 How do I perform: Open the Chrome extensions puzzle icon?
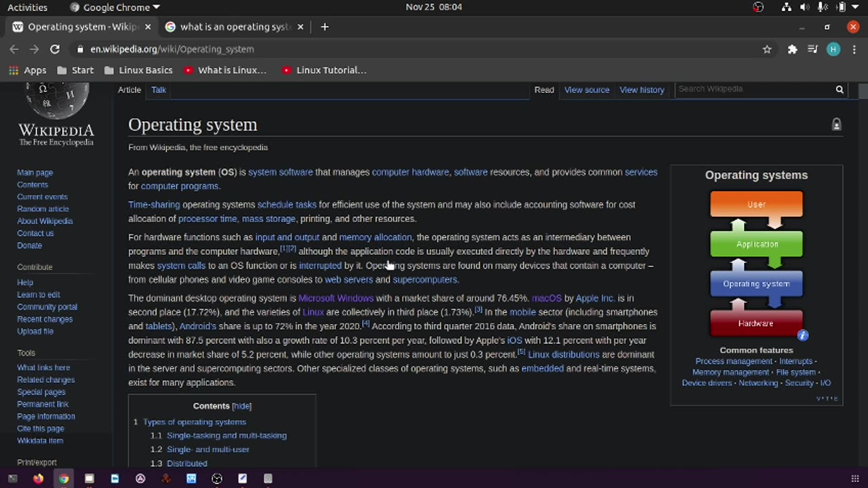point(792,49)
